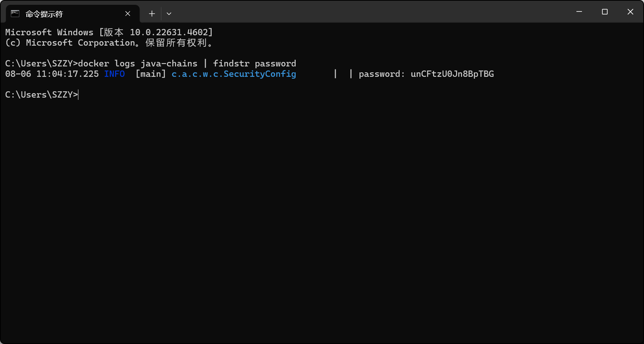The image size is (644, 344).
Task: Click the last prompt line C:\Users\SZZY>
Action: [41, 95]
